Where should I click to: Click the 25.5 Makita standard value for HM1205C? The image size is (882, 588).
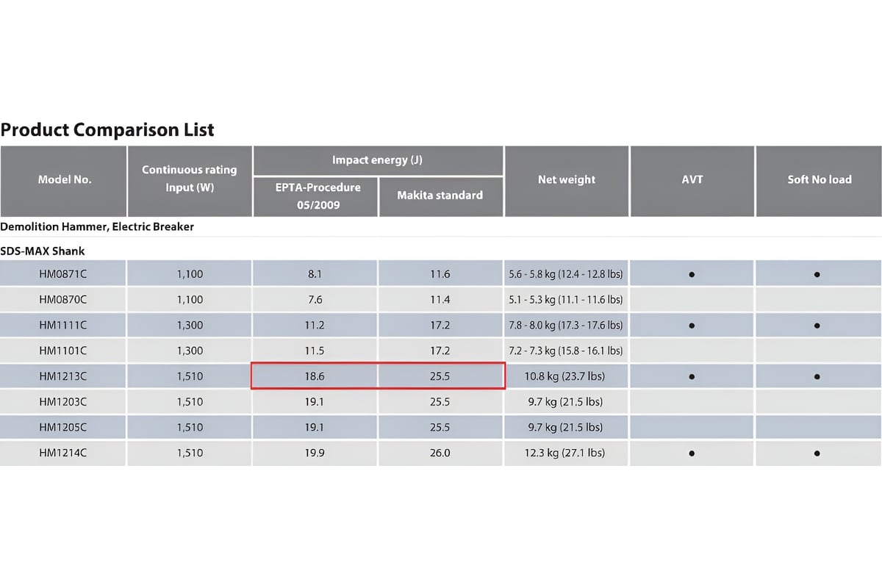point(440,427)
